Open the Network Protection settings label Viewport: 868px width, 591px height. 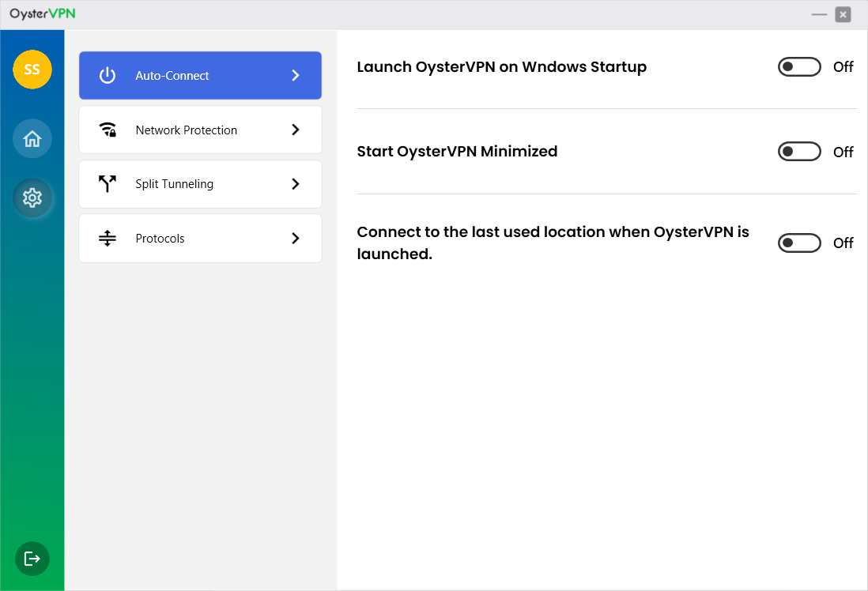click(x=187, y=130)
